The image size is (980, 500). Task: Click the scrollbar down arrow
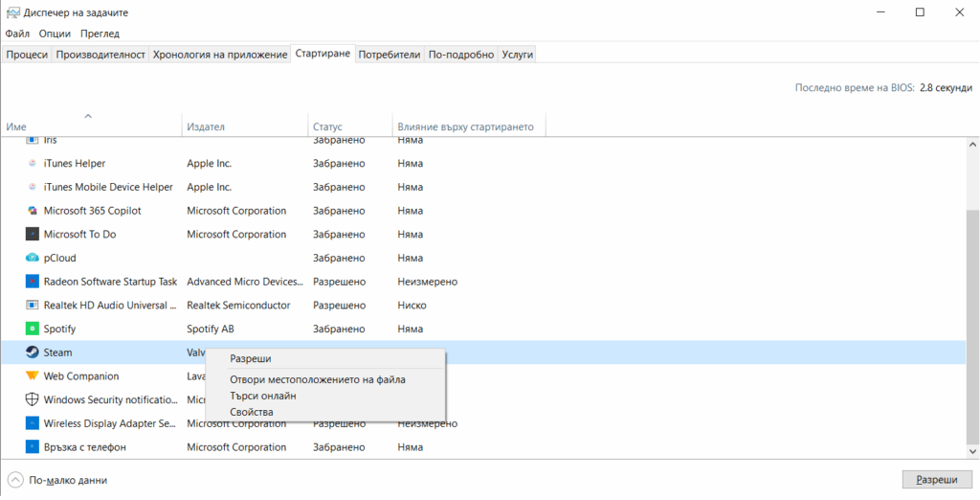point(972,450)
